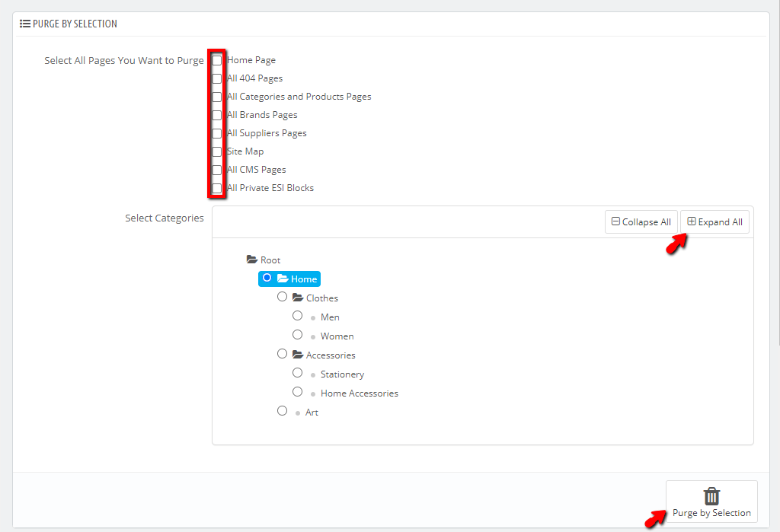Viewport: 780px width, 532px height.
Task: Click the Stationery tree label
Action: [342, 374]
